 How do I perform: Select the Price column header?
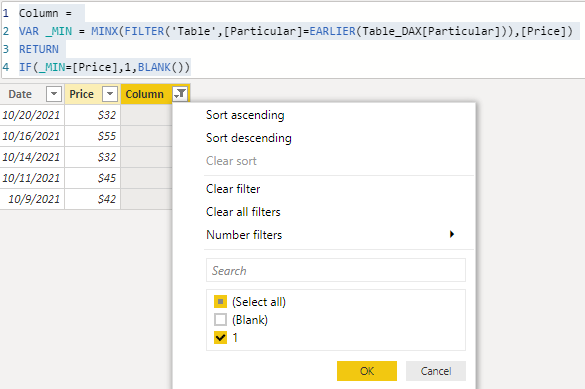point(81,94)
